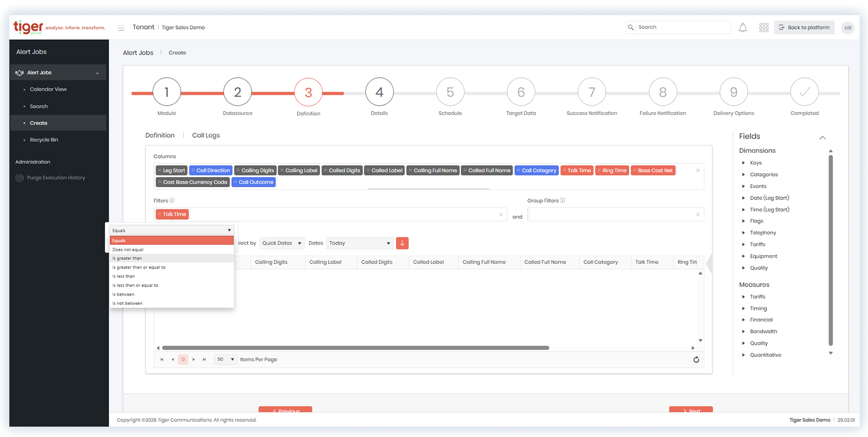Clear all chips in the Columns box
This screenshot has width=868, height=437.
tap(698, 171)
